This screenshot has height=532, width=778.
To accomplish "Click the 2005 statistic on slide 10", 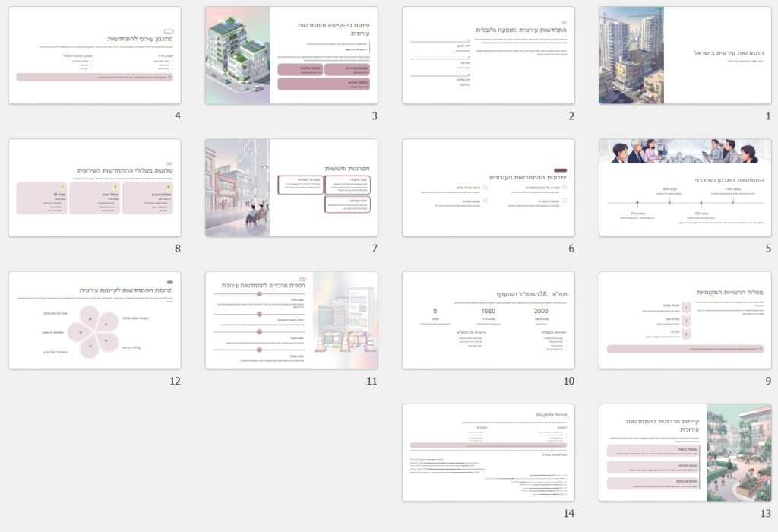I will [x=541, y=311].
